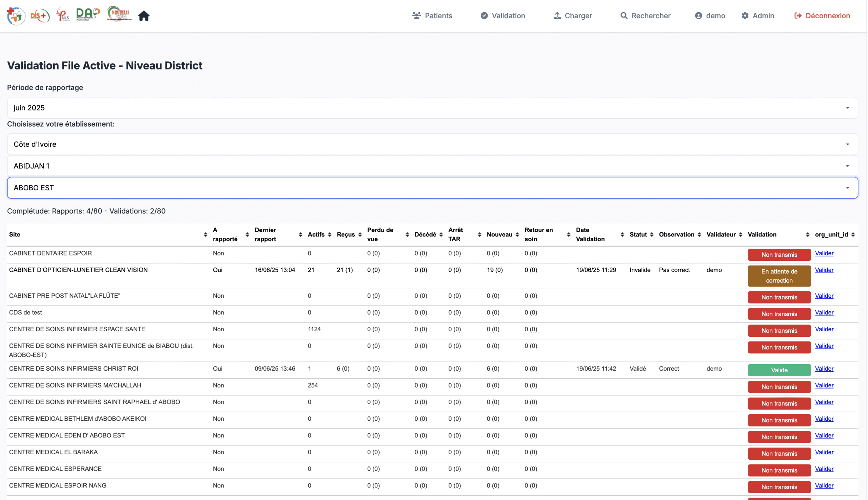Click the first logo at top left
868x500 pixels.
tap(16, 16)
